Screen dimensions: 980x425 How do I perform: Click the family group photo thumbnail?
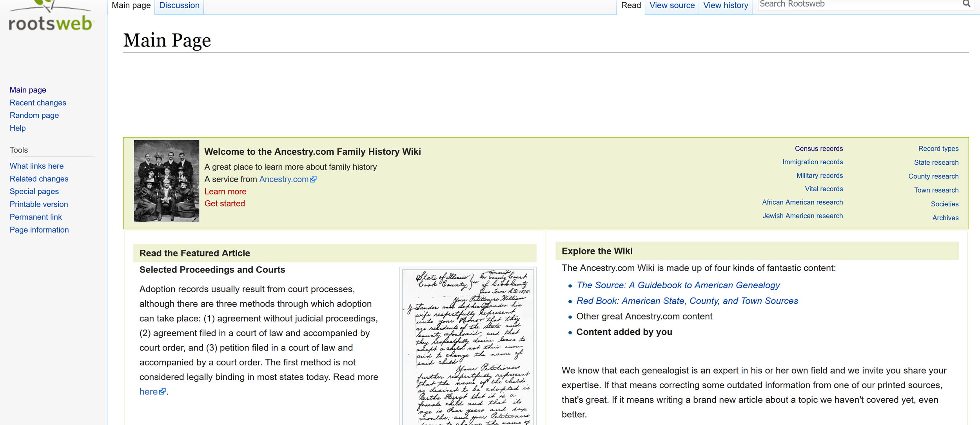coord(166,181)
